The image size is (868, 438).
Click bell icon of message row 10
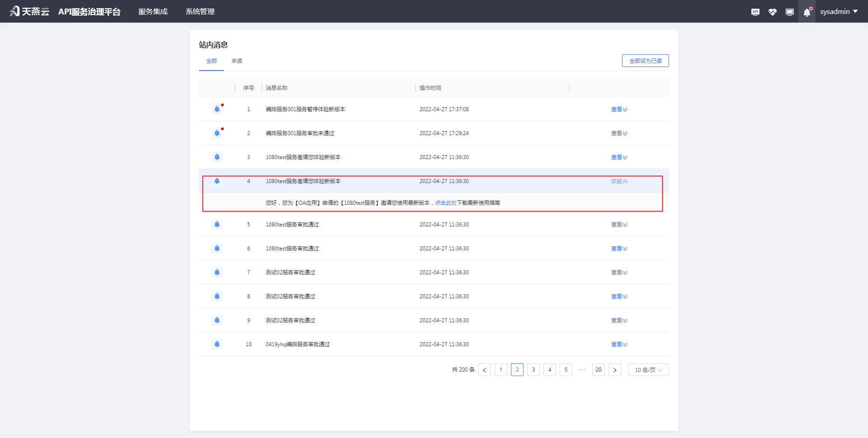coord(217,344)
